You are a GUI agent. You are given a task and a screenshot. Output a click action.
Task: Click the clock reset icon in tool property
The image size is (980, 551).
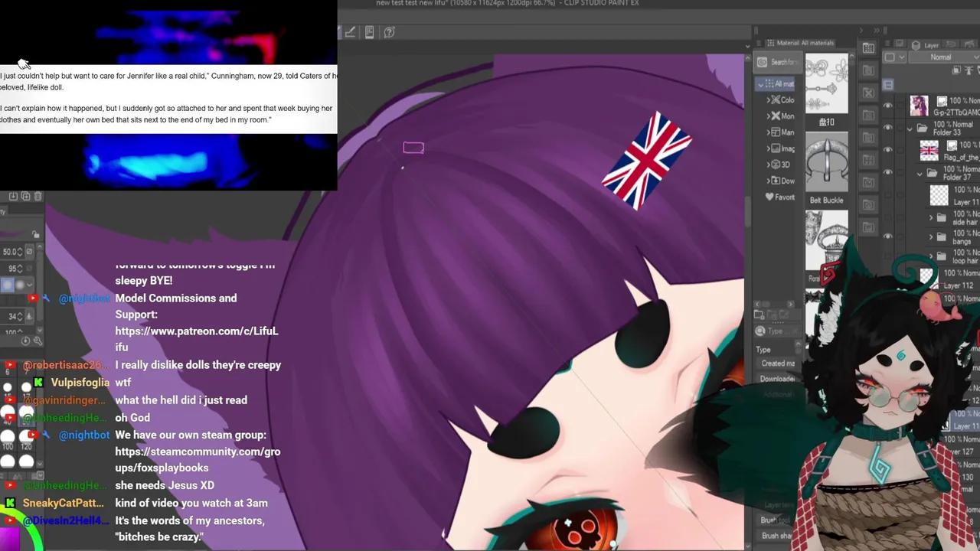[x=25, y=341]
